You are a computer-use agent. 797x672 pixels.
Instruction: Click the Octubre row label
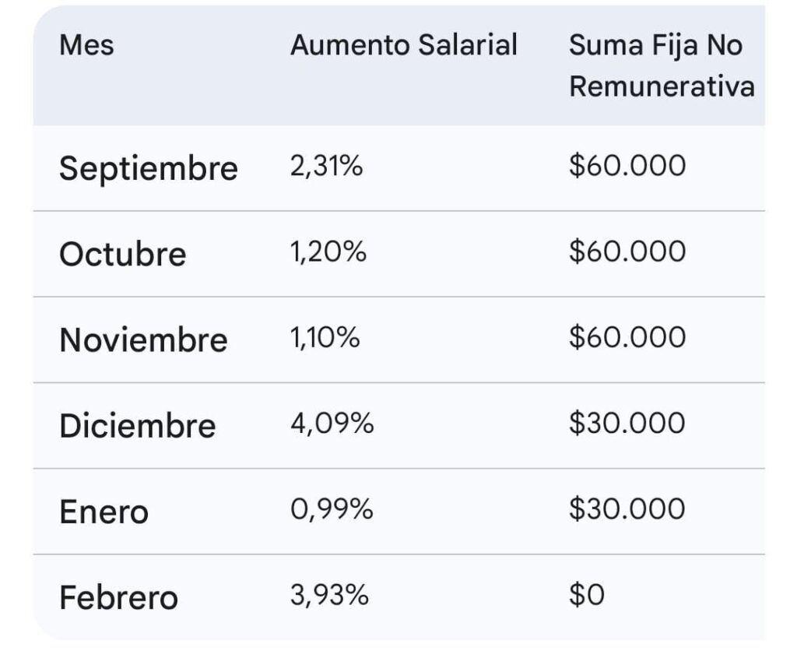coord(123,255)
